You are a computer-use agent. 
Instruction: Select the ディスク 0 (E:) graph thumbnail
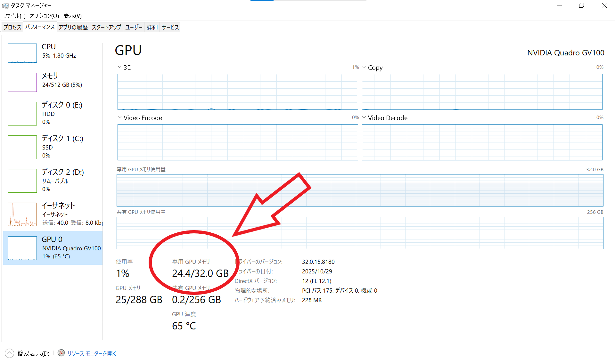point(22,114)
